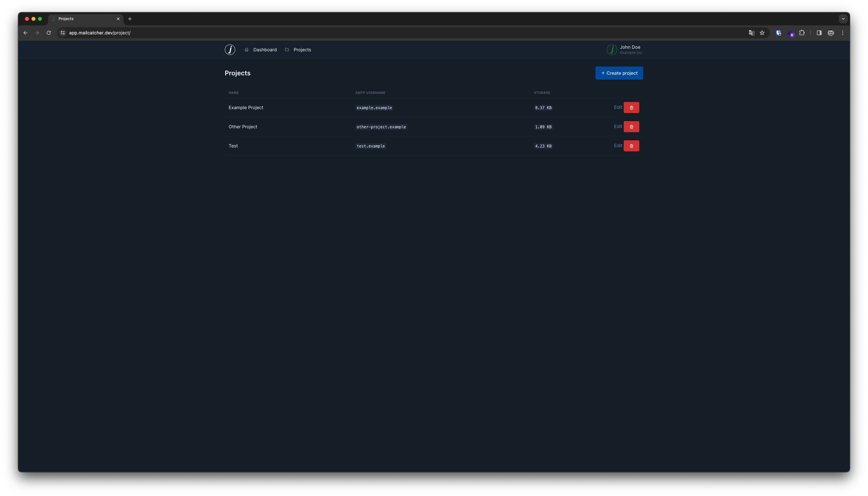Click the Example Project name
This screenshot has height=496, width=868.
pyautogui.click(x=246, y=108)
